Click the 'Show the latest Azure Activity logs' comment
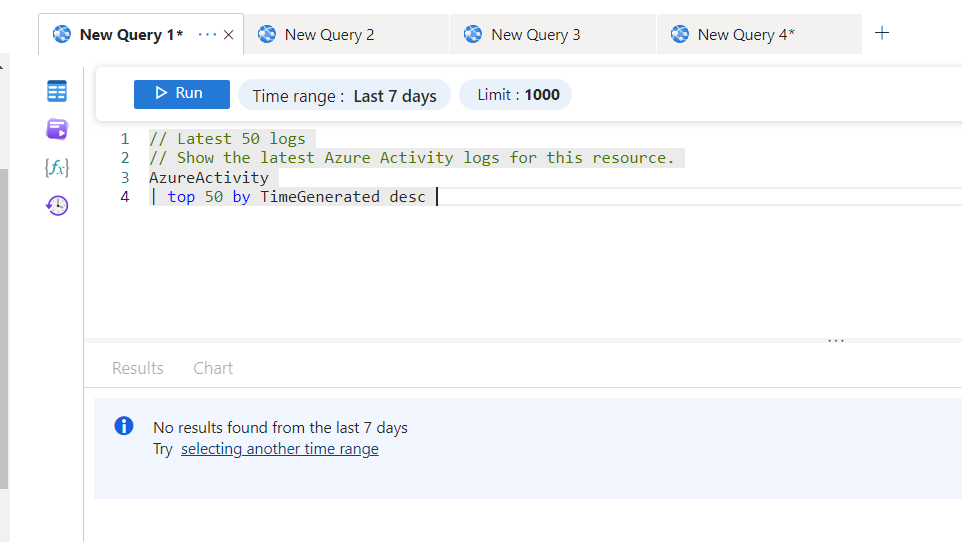The image size is (962, 542). pyautogui.click(x=411, y=158)
